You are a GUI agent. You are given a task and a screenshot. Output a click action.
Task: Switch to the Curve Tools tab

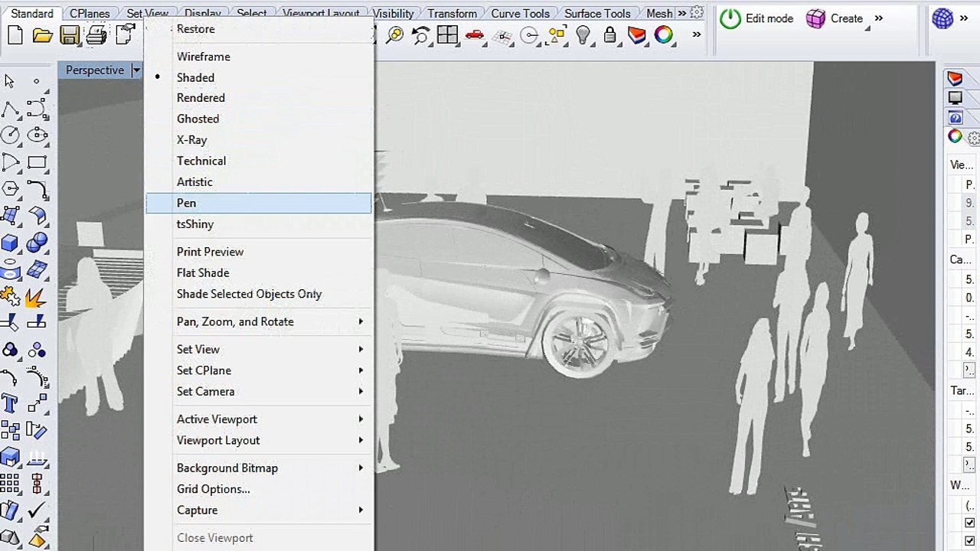point(520,13)
